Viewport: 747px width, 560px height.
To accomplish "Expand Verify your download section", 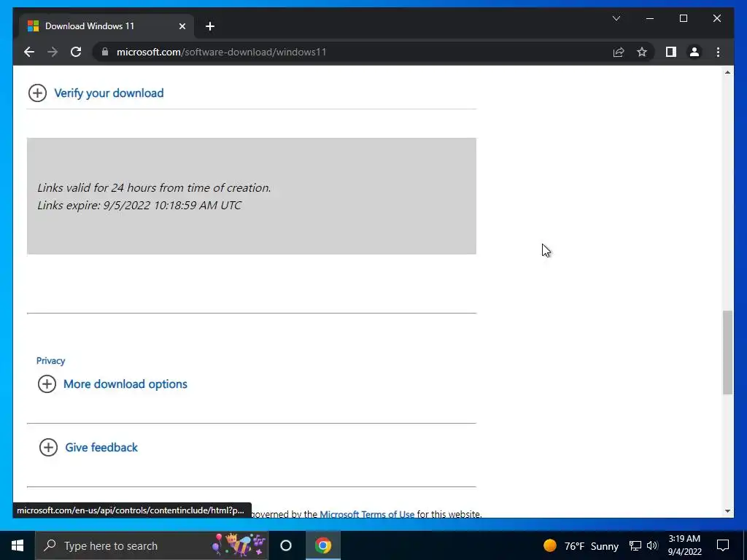I will point(109,93).
